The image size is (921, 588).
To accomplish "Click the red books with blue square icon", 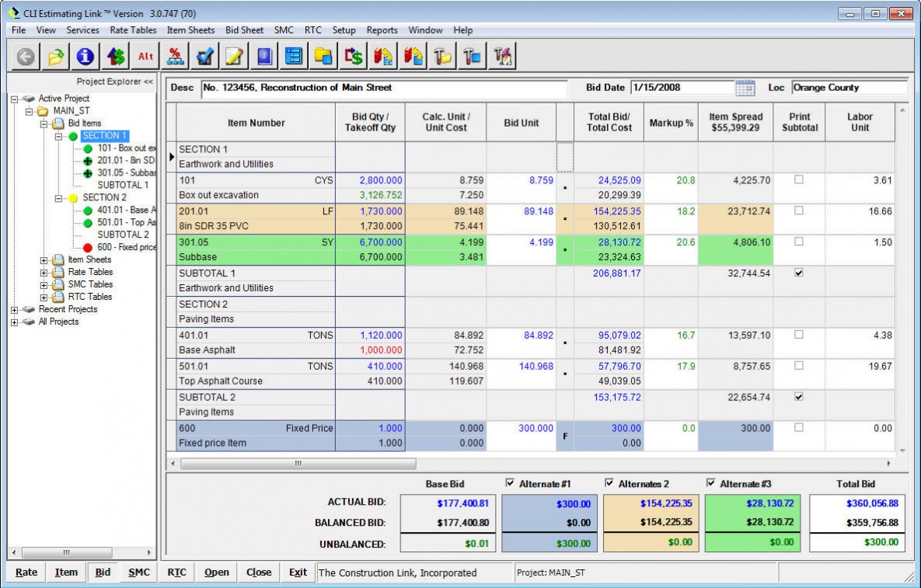I will coord(413,57).
